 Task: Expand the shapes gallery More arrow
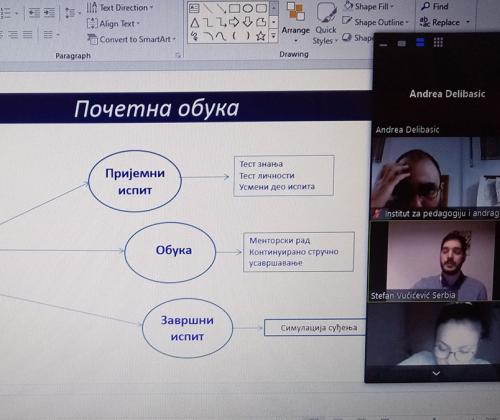[273, 35]
